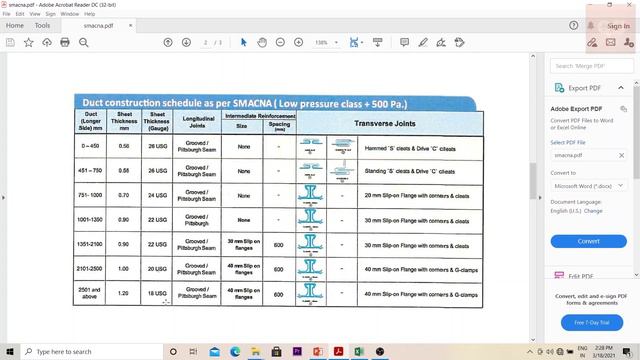Image resolution: width=640 pixels, height=360 pixels.
Task: Click Change document language link
Action: coord(593,211)
